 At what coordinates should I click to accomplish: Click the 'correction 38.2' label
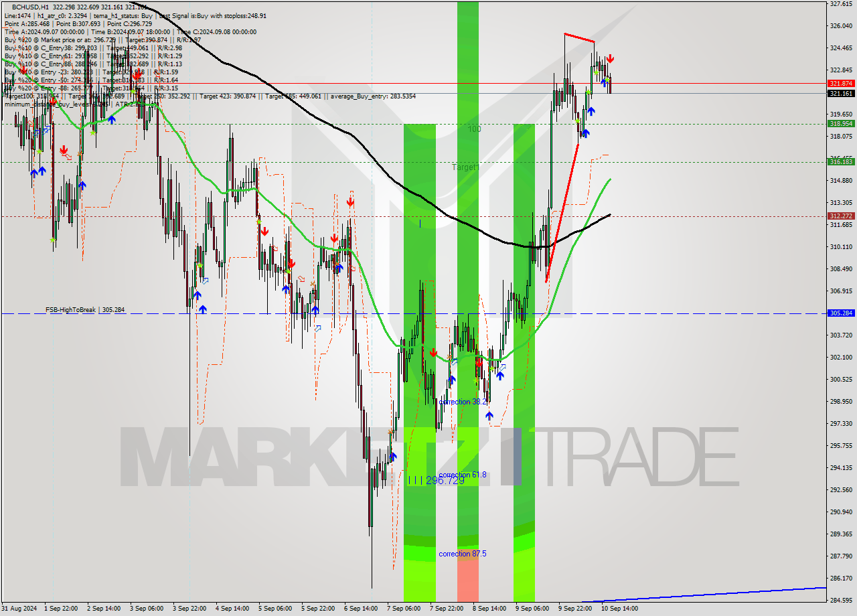(x=463, y=402)
